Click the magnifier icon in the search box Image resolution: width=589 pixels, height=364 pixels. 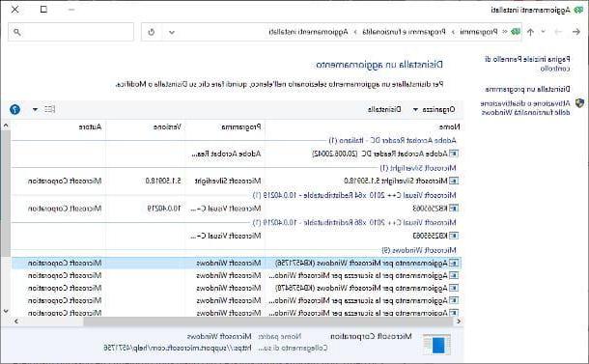(x=17, y=32)
